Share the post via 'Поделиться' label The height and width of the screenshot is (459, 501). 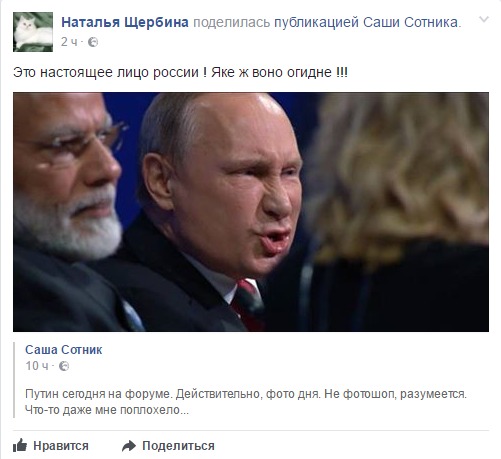click(x=178, y=446)
